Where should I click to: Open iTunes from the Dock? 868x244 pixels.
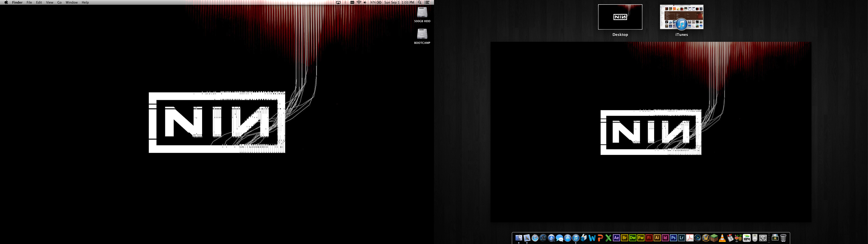tap(576, 238)
